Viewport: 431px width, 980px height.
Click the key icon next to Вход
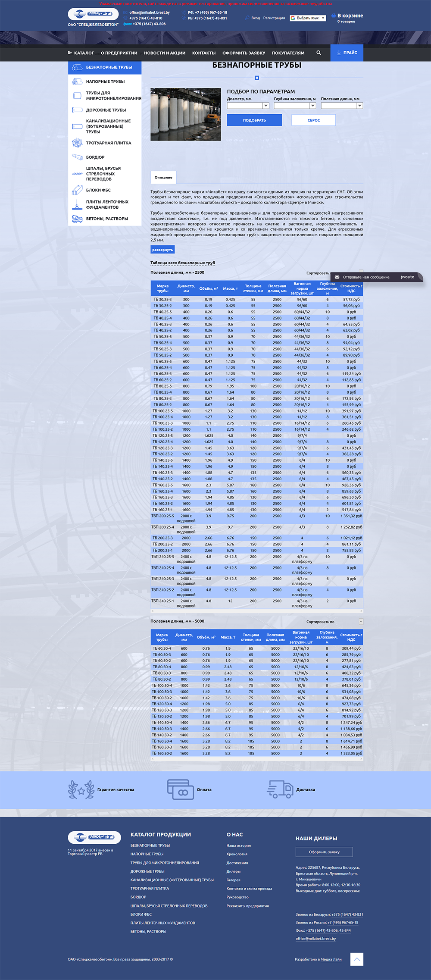pos(247,18)
